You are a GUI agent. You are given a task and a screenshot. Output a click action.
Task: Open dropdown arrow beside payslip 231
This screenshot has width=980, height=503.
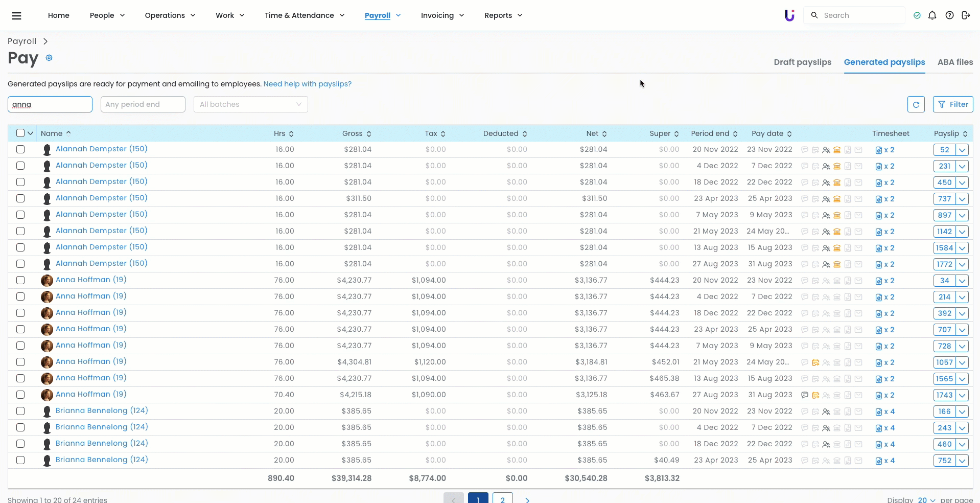tap(962, 166)
